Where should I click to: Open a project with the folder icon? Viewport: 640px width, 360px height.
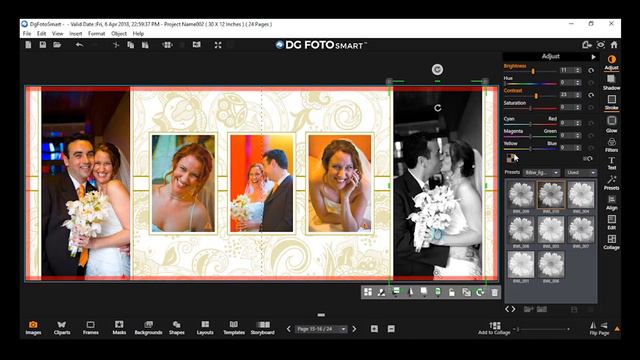[57, 45]
